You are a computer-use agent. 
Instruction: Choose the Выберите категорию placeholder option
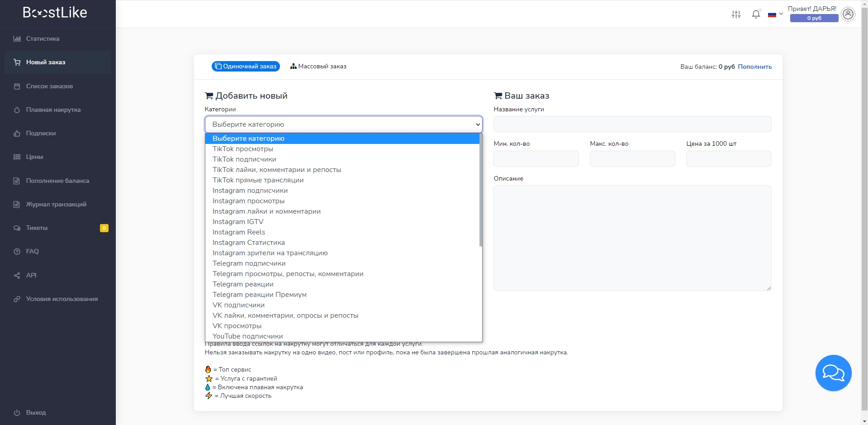click(x=342, y=138)
